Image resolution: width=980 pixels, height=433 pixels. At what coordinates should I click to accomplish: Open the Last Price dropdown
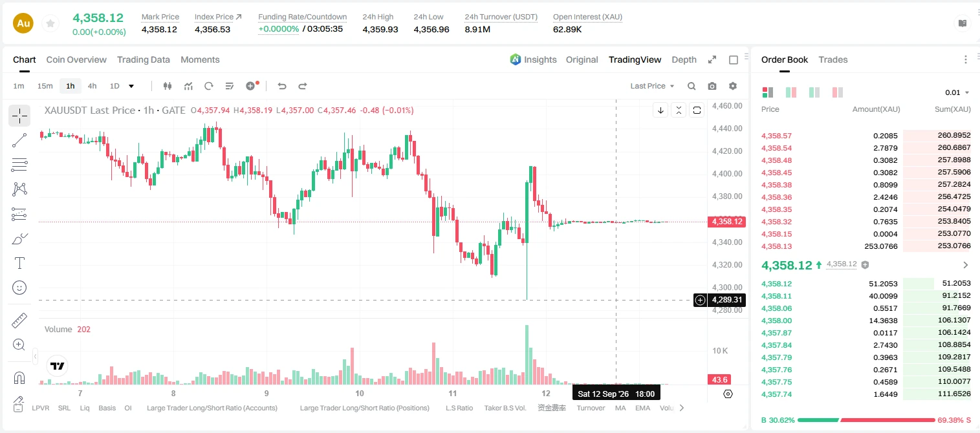[x=652, y=86]
